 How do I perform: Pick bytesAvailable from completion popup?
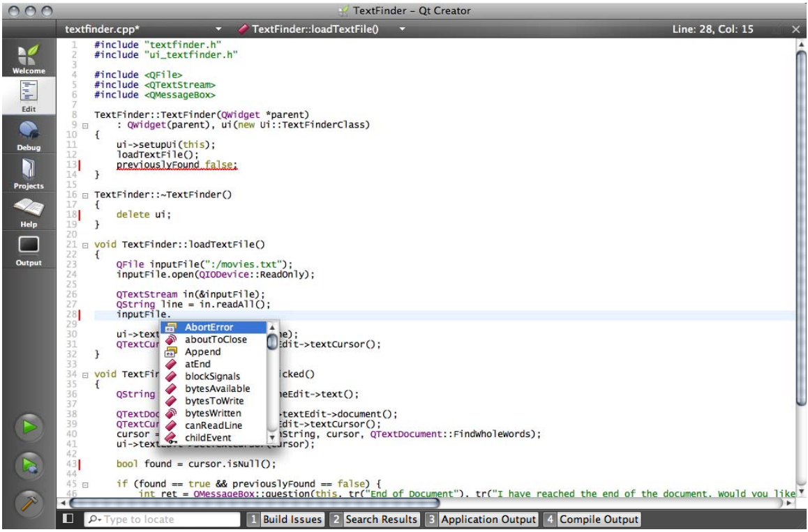coord(214,389)
